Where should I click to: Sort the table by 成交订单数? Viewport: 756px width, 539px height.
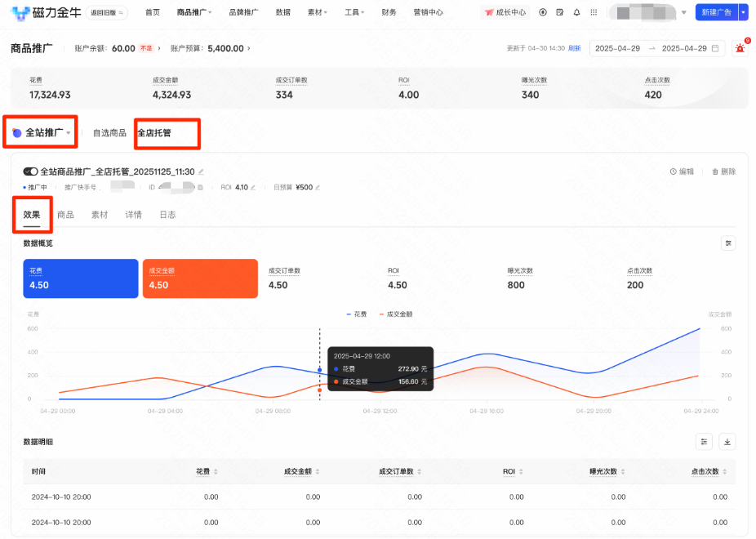tap(419, 471)
